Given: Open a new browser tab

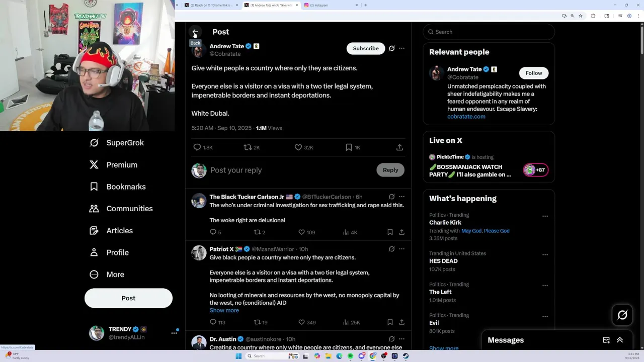Looking at the screenshot, I should coord(366,5).
